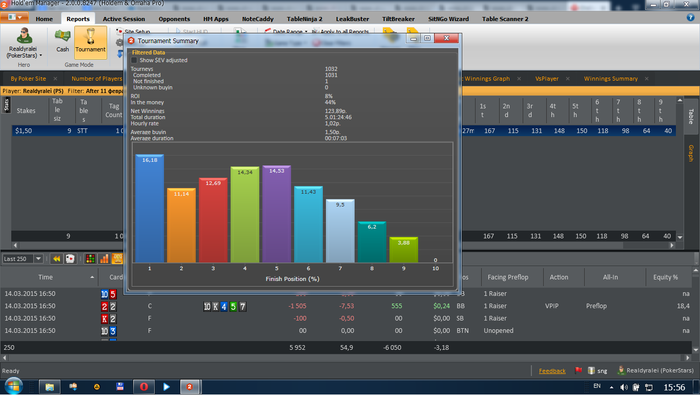The image size is (700, 395).
Task: Click Apply to all Reports
Action: [341, 31]
